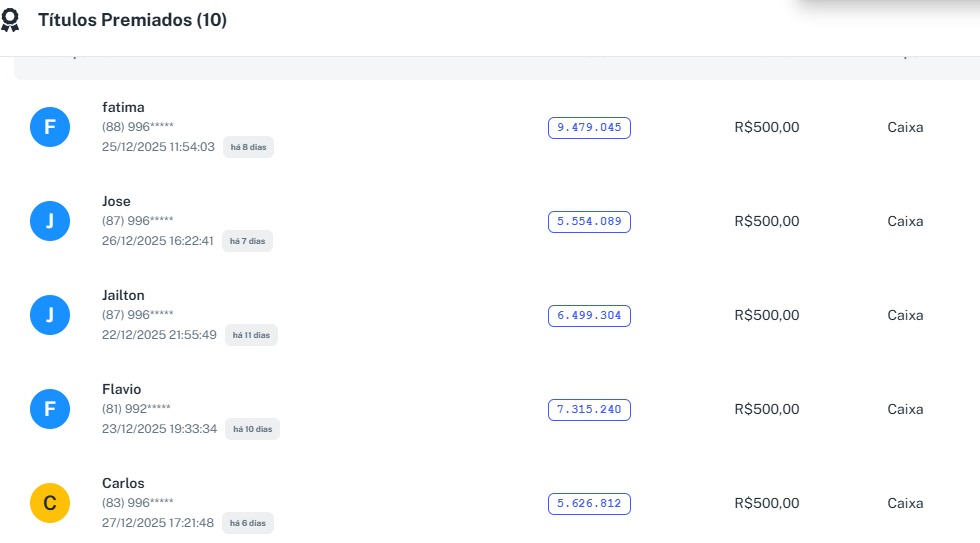Click the 'há 10 dias' time badge
The height and width of the screenshot is (543, 980).
[x=252, y=429]
